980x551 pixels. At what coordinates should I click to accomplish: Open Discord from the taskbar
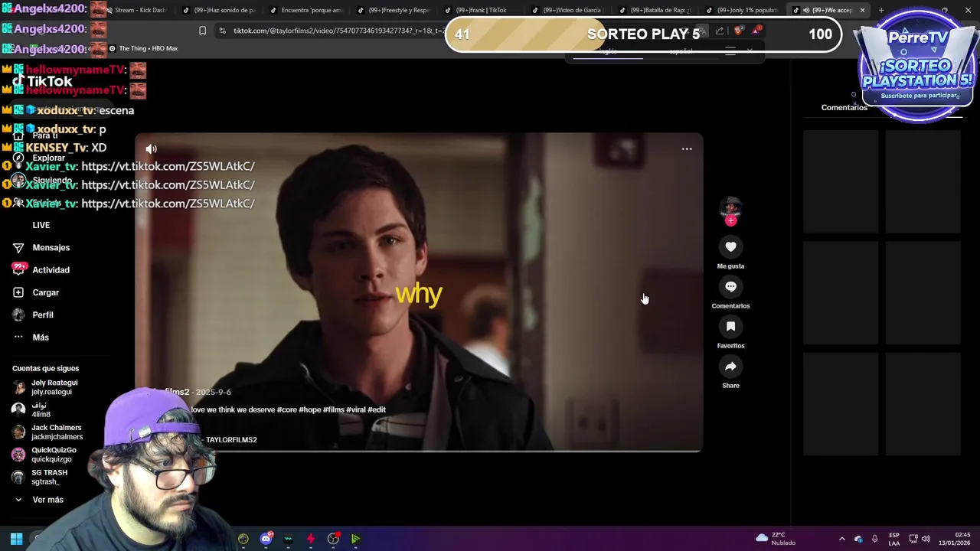click(x=266, y=539)
